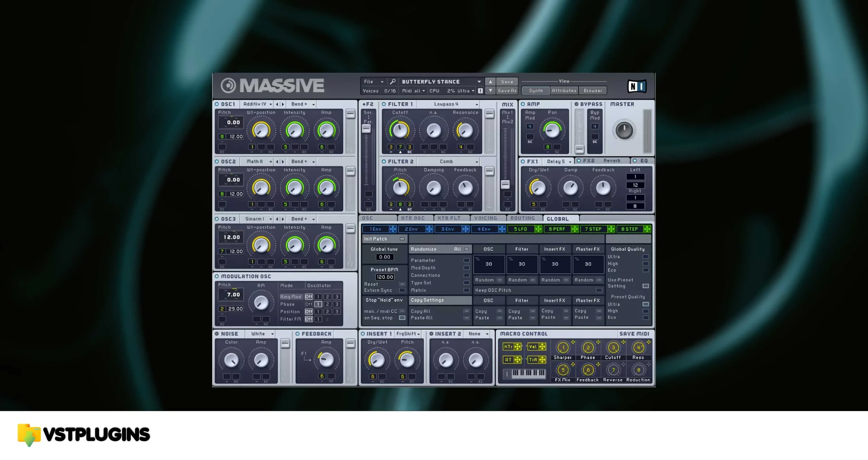The width and height of the screenshot is (868, 460).
Task: Click the previous preset down arrow
Action: [490, 91]
